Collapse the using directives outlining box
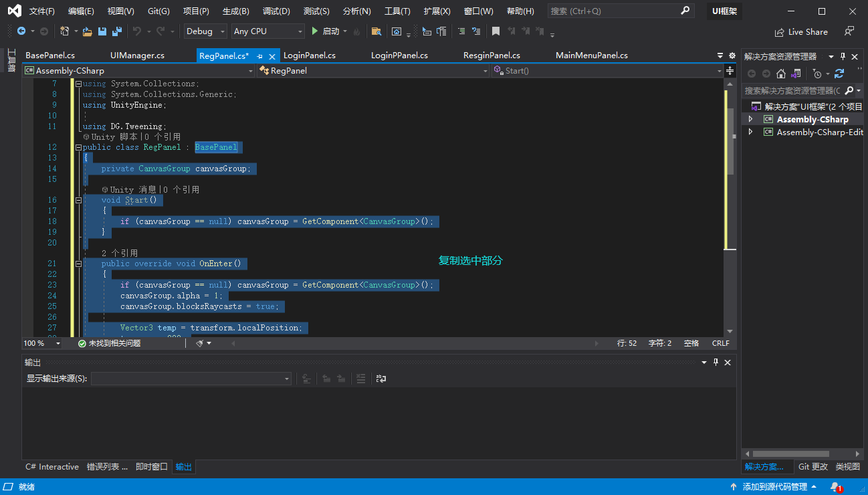 click(78, 84)
